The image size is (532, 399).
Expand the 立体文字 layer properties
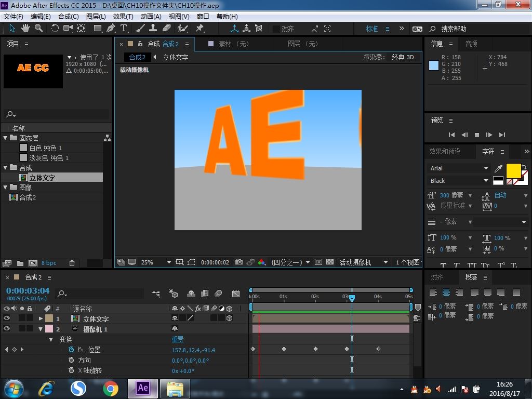pyautogui.click(x=41, y=318)
